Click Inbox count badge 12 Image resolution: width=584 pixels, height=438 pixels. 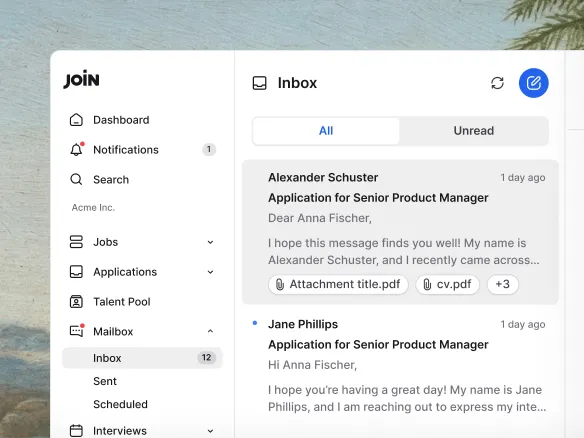(x=206, y=358)
